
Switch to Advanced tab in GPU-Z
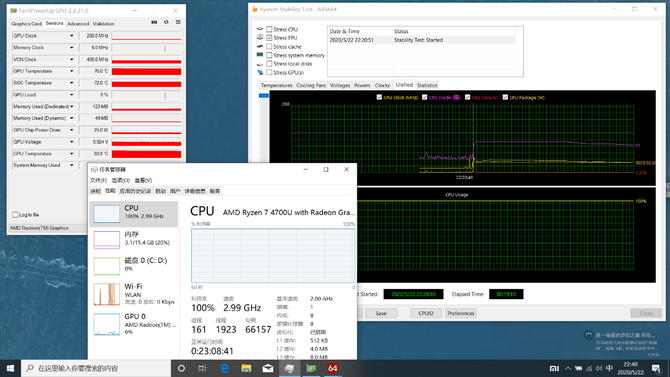pos(78,24)
